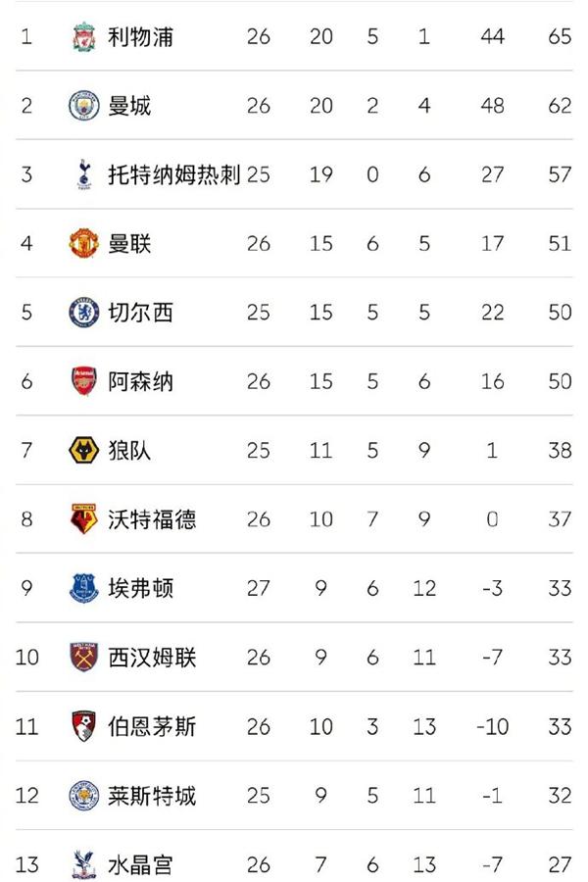Viewport: 588px width, 882px height.
Task: Click the Crystal Palace crest
Action: (x=84, y=864)
